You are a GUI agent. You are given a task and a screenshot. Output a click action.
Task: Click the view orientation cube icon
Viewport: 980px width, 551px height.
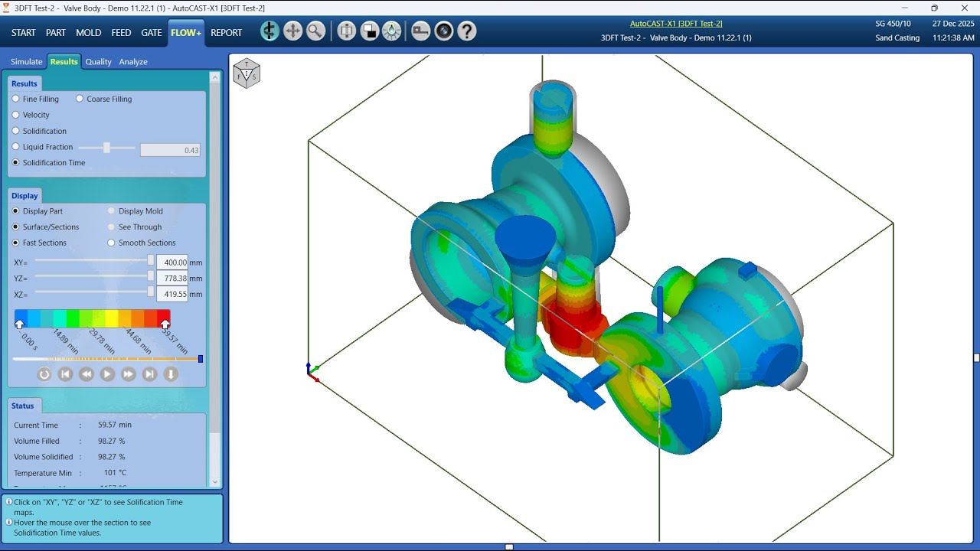(247, 73)
